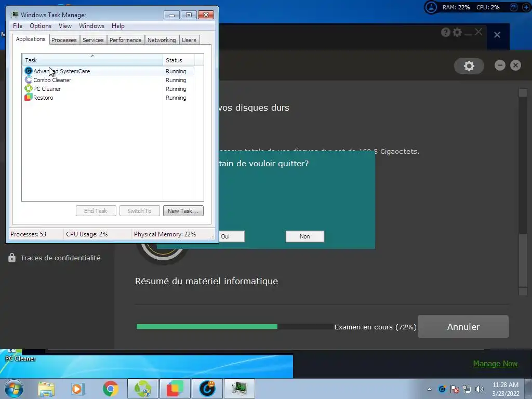
Task: Close the dark blue panel with X
Action: pos(497,35)
